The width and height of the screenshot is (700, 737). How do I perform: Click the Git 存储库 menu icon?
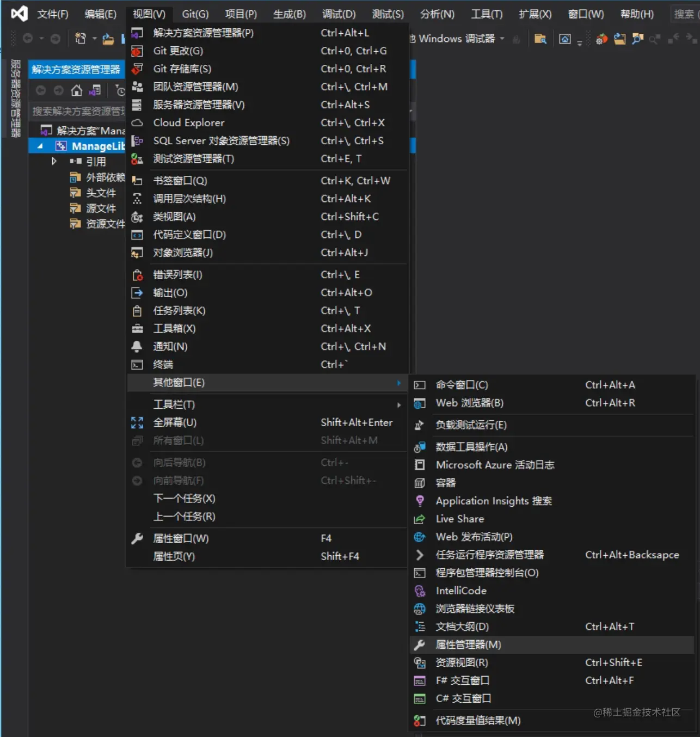click(137, 69)
